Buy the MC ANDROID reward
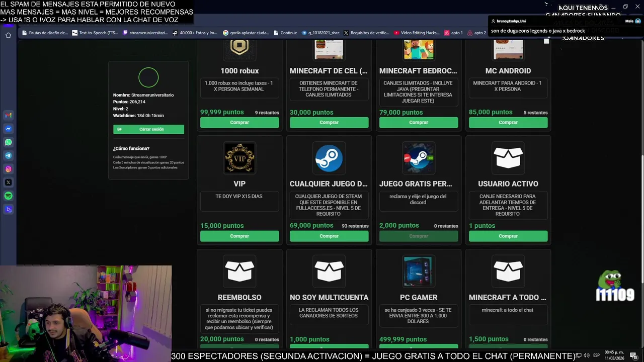This screenshot has width=644, height=362. [x=508, y=122]
